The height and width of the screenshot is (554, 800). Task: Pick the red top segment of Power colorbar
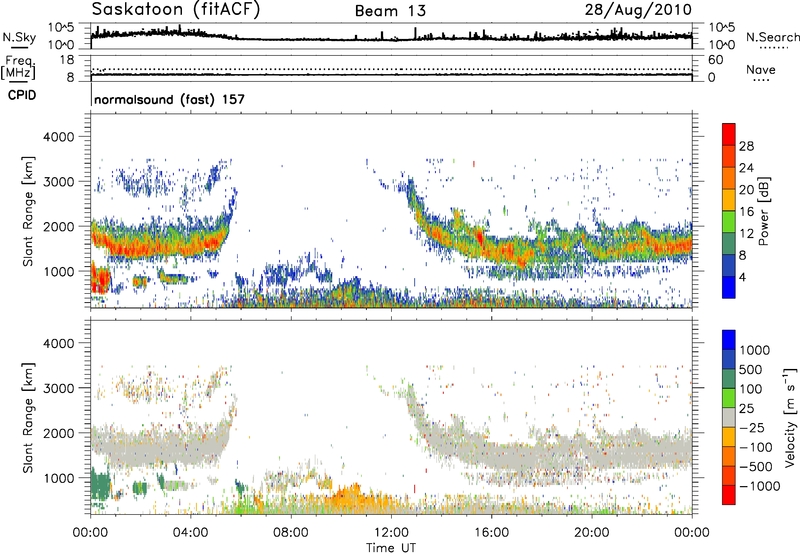click(x=729, y=135)
